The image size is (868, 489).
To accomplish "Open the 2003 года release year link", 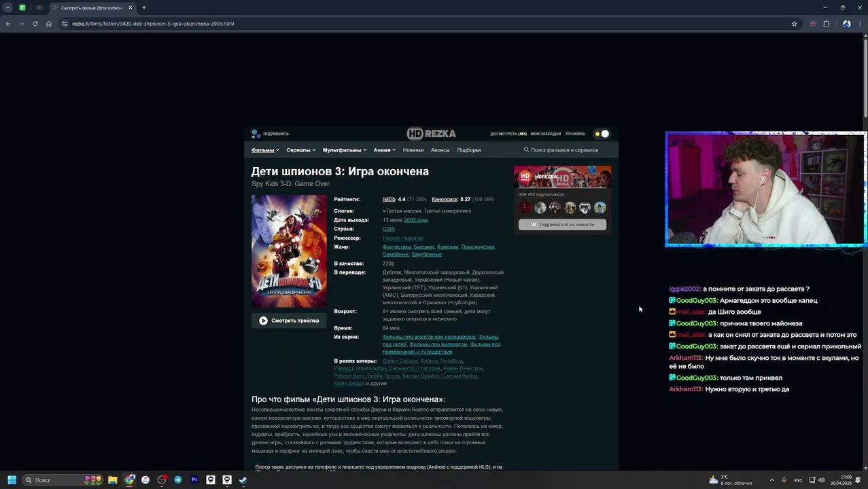I will point(415,220).
